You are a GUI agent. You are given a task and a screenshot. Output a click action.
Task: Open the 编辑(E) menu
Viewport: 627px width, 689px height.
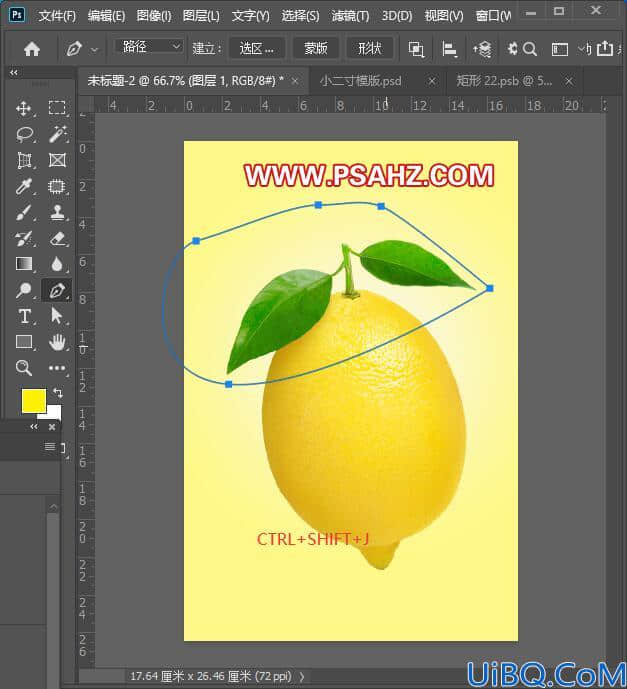[106, 16]
